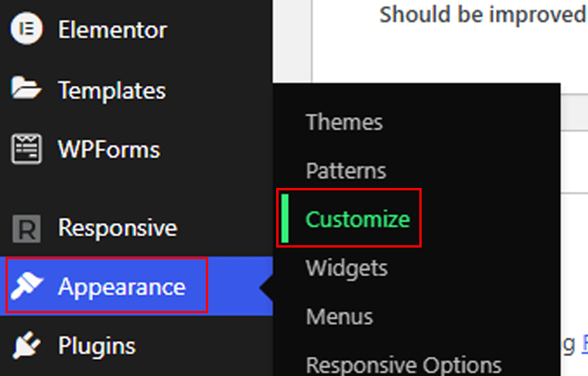Image resolution: width=588 pixels, height=376 pixels.
Task: Open Patterns from the submenu
Action: [346, 171]
